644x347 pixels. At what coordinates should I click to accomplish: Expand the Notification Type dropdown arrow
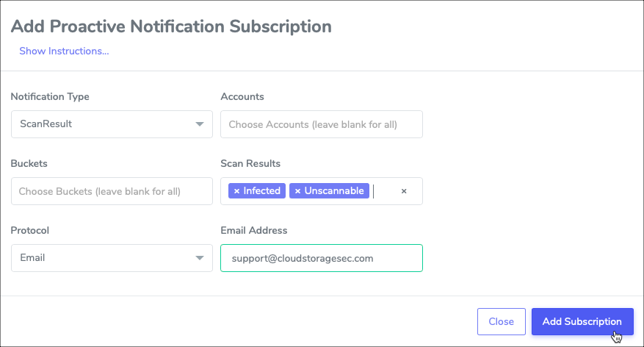[x=200, y=124]
